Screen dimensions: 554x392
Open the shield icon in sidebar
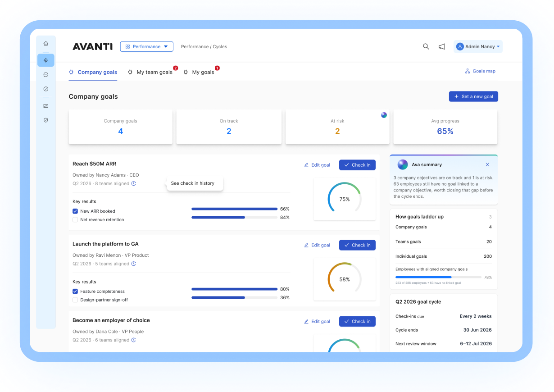point(45,120)
